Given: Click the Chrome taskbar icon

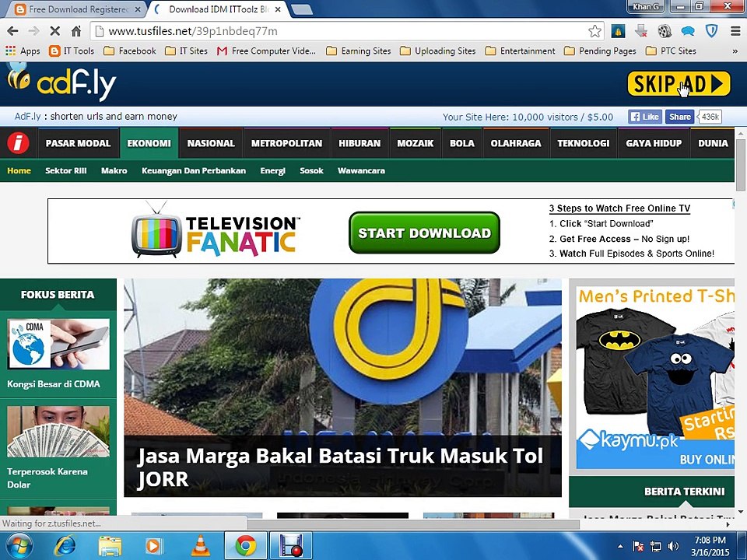Looking at the screenshot, I should (x=245, y=546).
